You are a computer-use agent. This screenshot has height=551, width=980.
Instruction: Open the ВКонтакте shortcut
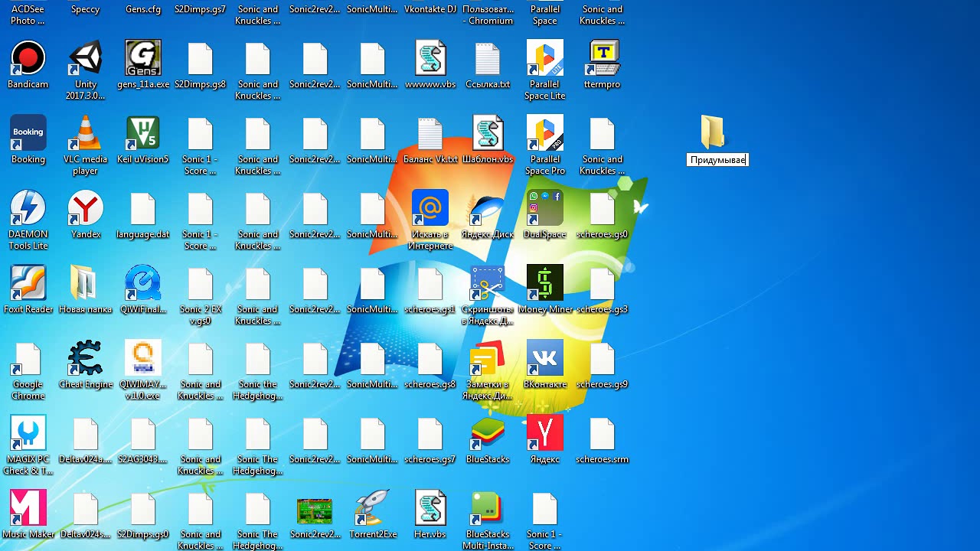click(x=545, y=359)
